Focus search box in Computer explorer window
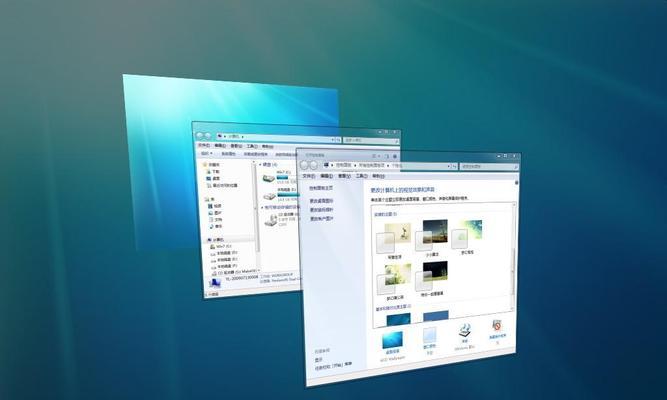This screenshot has height=400, width=667. pyautogui.click(x=371, y=140)
